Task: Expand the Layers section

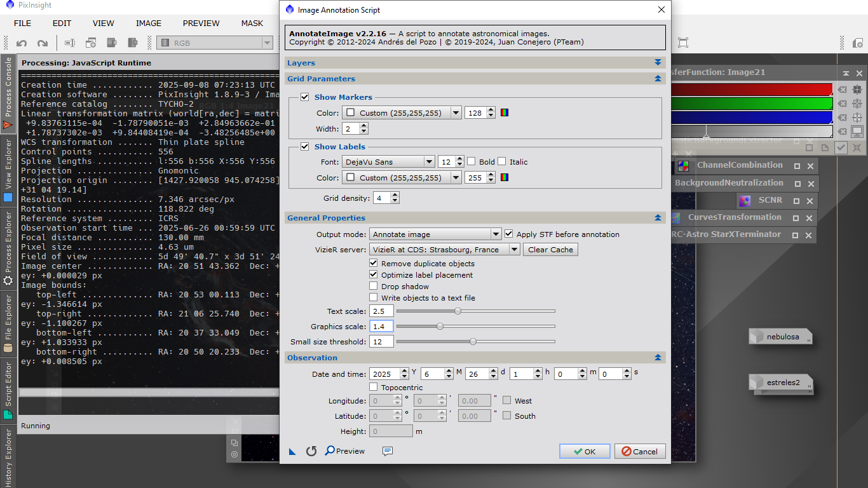Action: (x=658, y=63)
